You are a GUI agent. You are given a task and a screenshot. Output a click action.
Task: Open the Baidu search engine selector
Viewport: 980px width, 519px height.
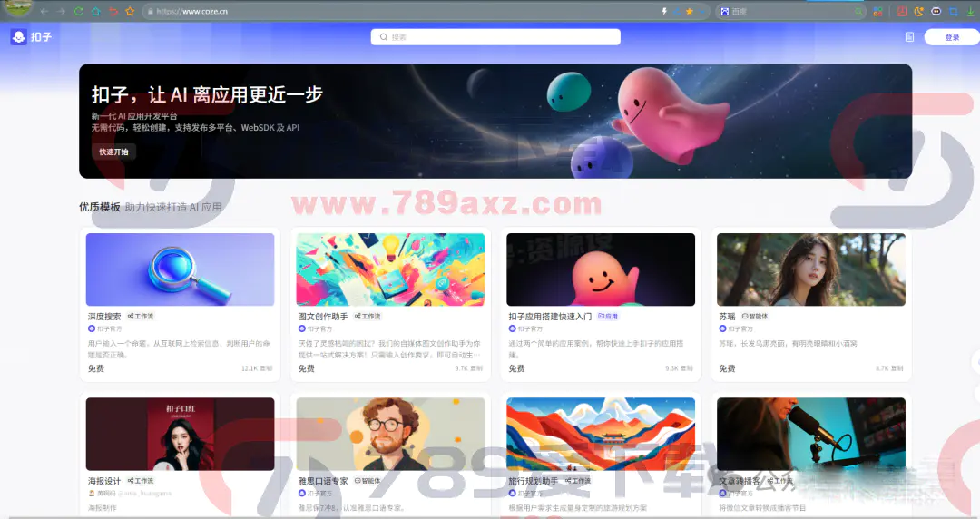tap(725, 12)
